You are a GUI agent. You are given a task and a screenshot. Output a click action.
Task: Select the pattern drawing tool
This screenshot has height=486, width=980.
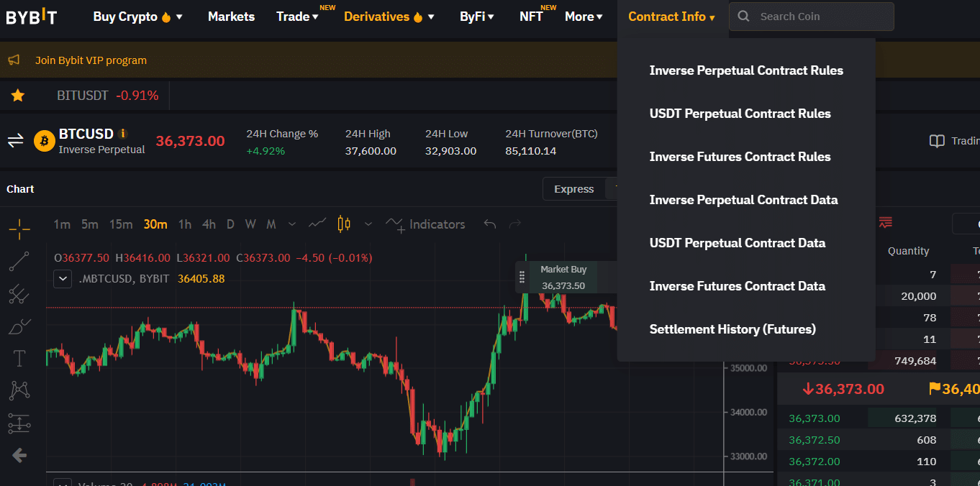click(19, 390)
